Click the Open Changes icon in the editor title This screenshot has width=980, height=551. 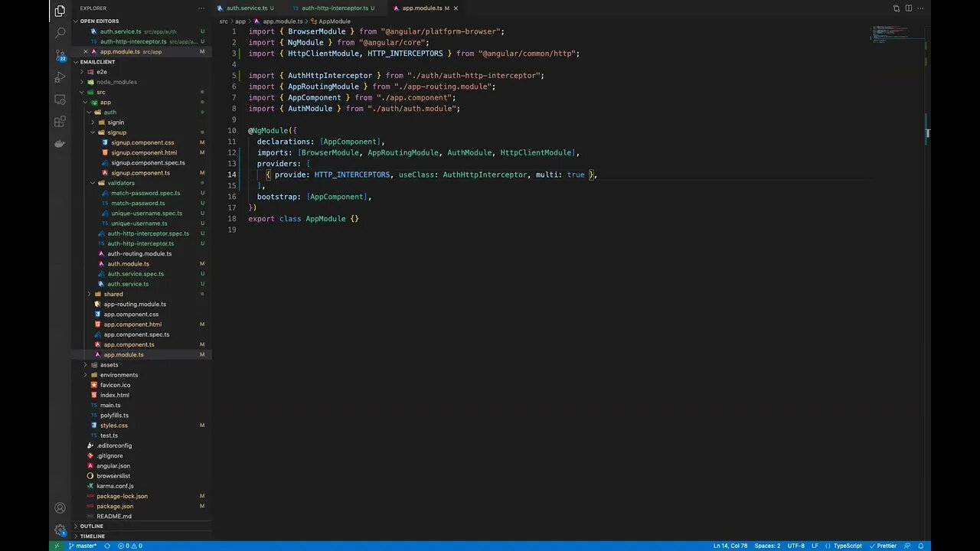coord(896,8)
